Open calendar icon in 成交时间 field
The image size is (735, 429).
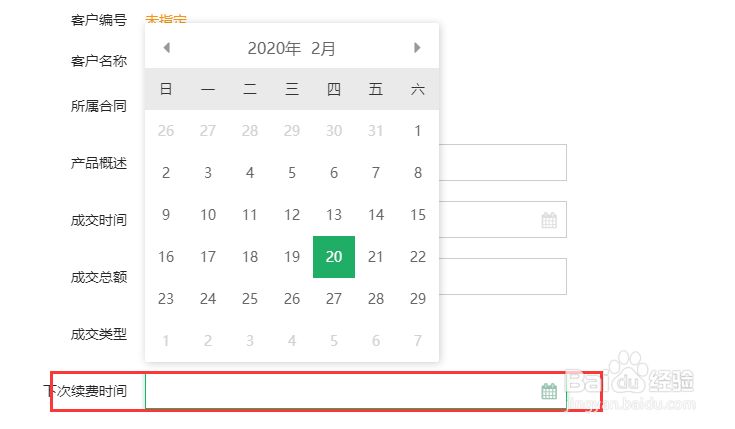click(549, 220)
